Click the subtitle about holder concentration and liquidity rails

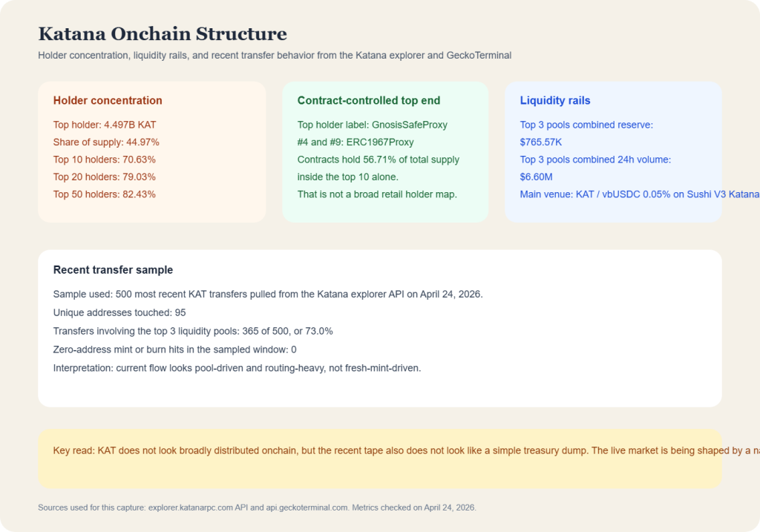click(x=274, y=55)
